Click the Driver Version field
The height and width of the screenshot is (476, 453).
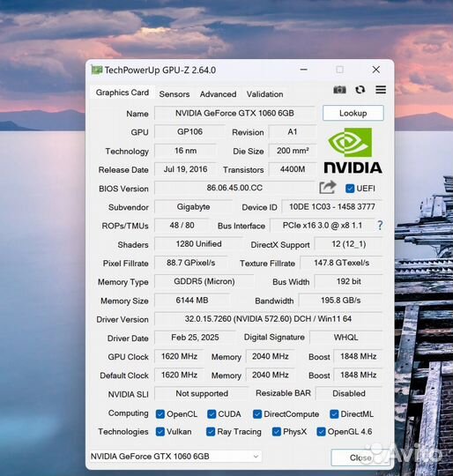click(268, 319)
